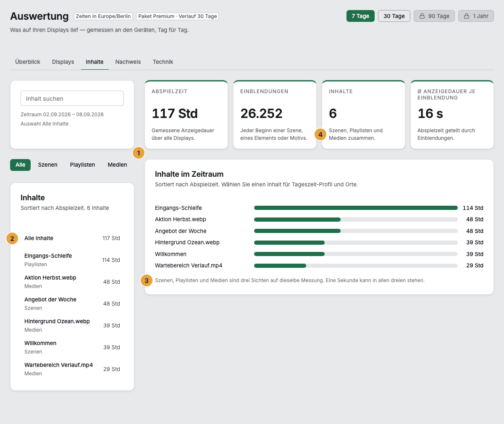Image resolution: width=504 pixels, height=424 pixels.
Task: Click the 117 Std value in the Abspielzeit card
Action: pos(175,113)
